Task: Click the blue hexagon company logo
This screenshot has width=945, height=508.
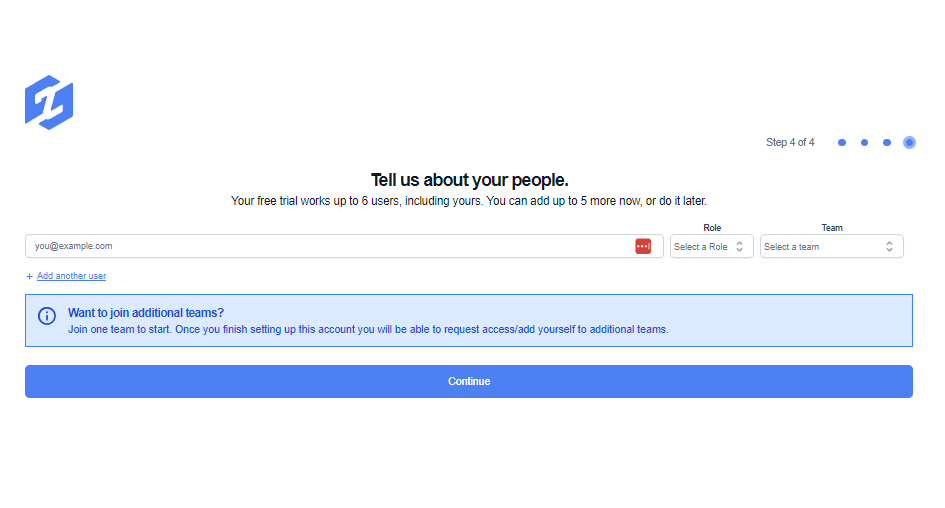Action: [49, 102]
